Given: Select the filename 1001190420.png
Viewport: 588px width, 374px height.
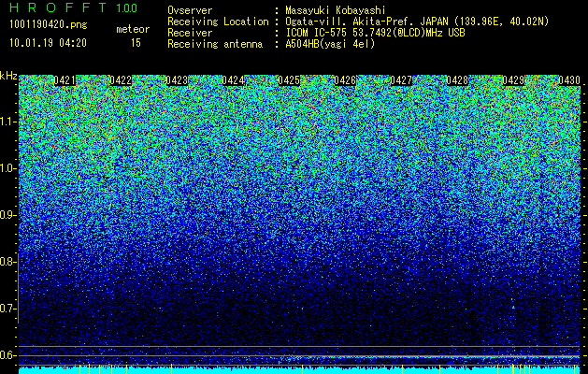Looking at the screenshot, I should tap(49, 25).
